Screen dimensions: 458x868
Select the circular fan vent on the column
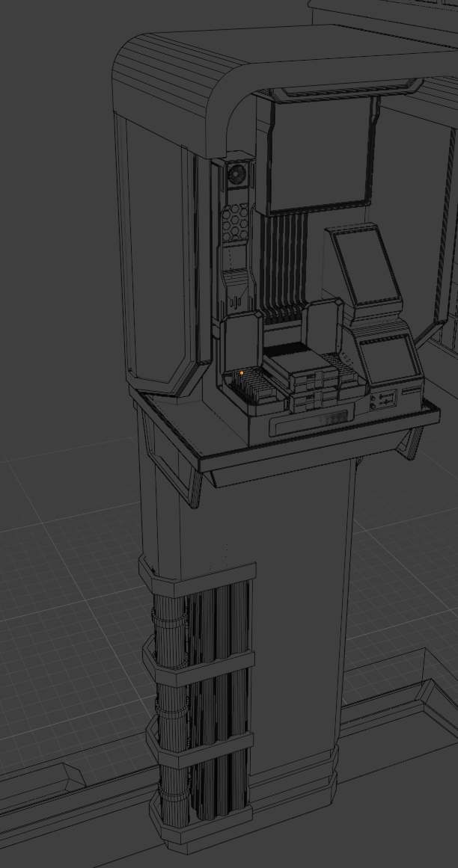pos(236,173)
